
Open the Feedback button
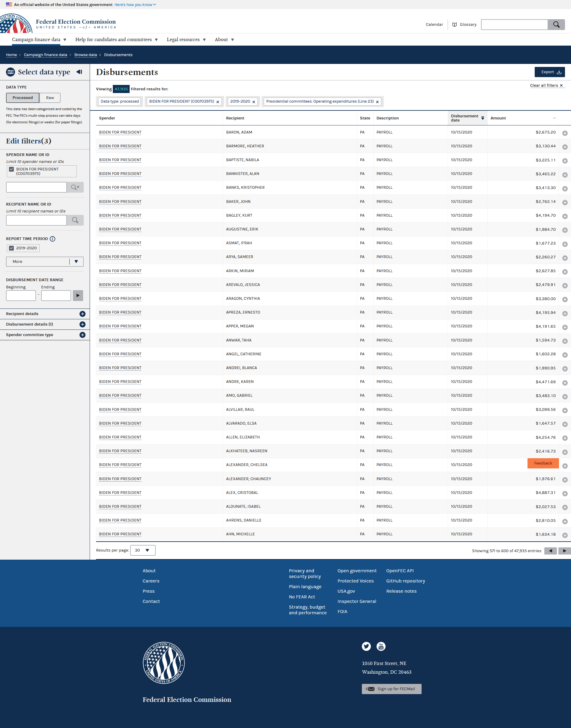543,463
